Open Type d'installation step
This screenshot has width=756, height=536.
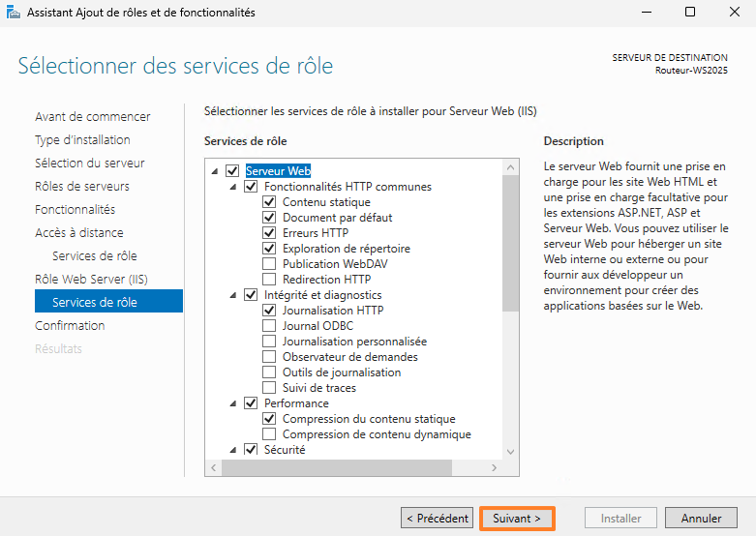click(82, 139)
